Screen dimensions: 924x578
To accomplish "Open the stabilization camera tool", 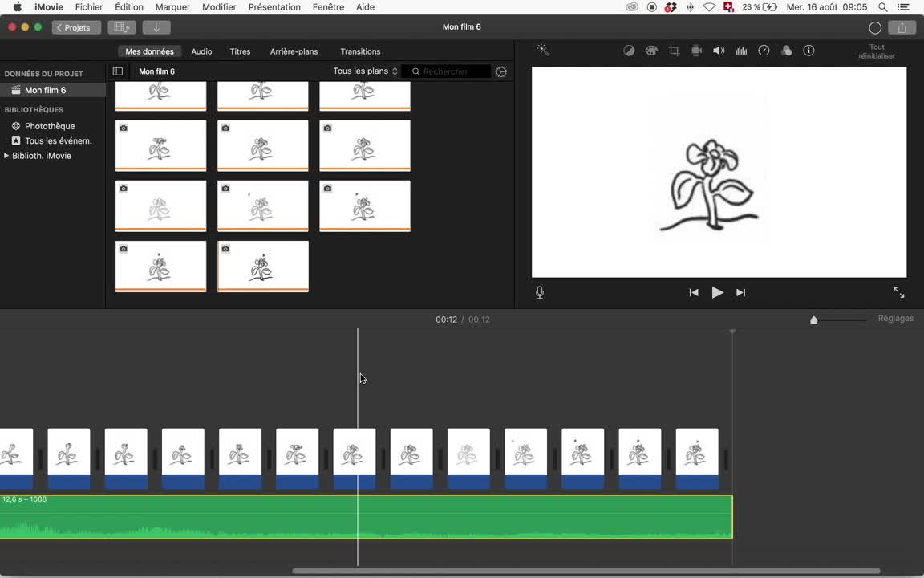I will 696,51.
